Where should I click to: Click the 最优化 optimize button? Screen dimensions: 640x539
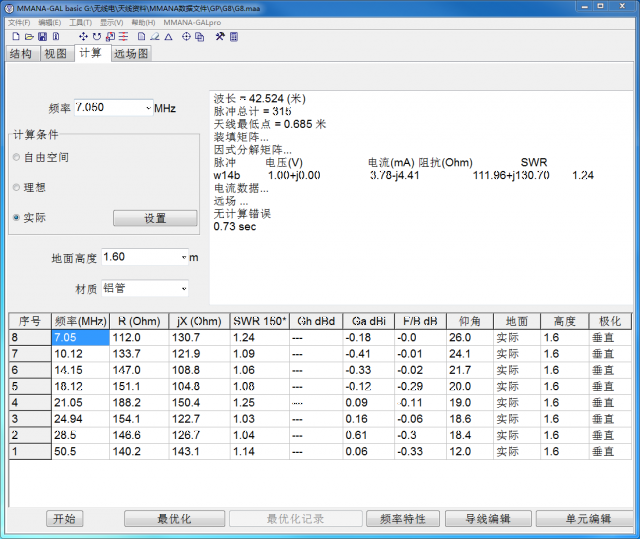[x=174, y=519]
